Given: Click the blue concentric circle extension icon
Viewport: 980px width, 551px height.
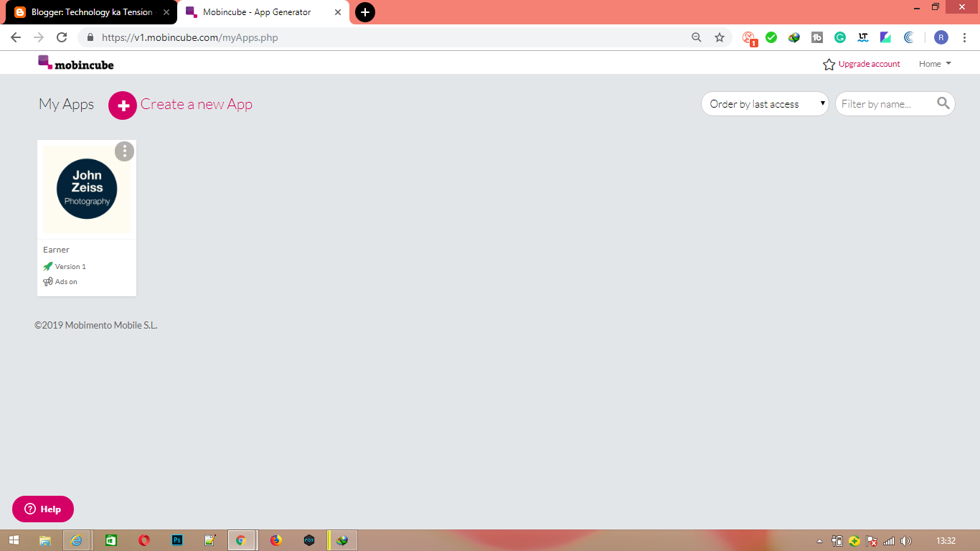Looking at the screenshot, I should point(909,38).
